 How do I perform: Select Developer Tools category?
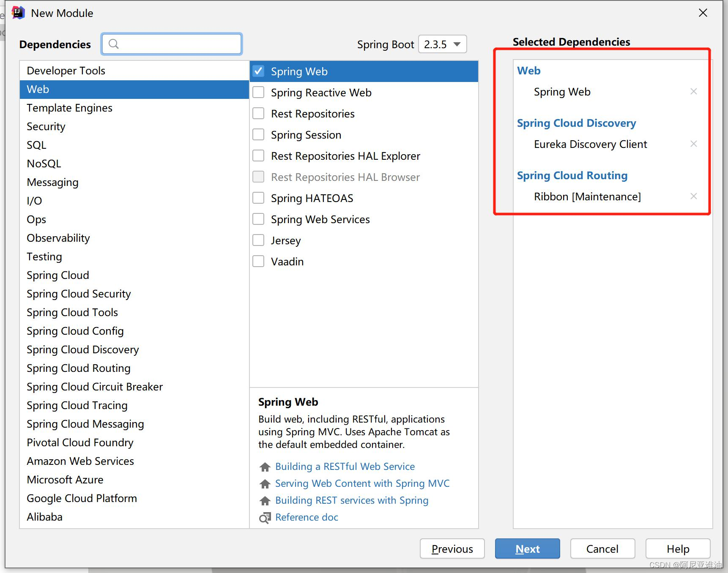tap(134, 71)
